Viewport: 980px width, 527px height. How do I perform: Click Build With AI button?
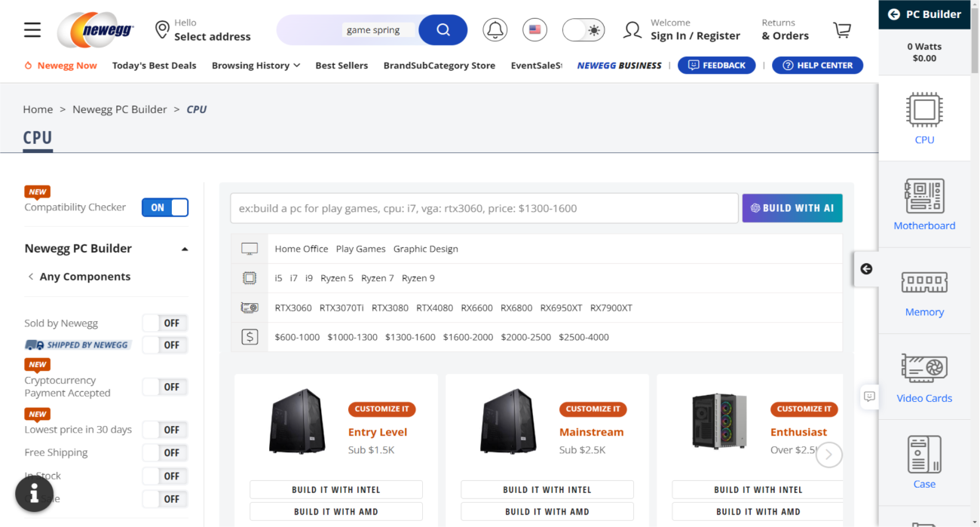[792, 208]
